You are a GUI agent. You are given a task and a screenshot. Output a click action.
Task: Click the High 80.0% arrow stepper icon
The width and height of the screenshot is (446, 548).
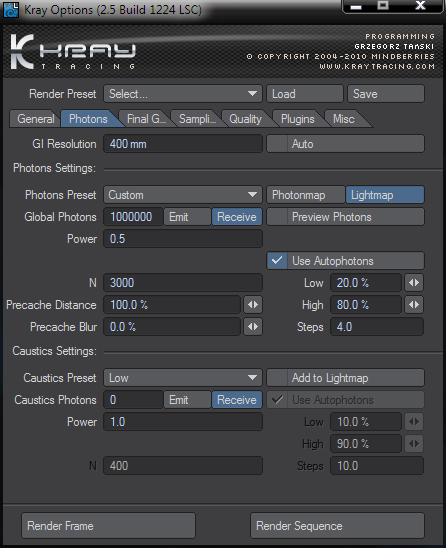(414, 304)
